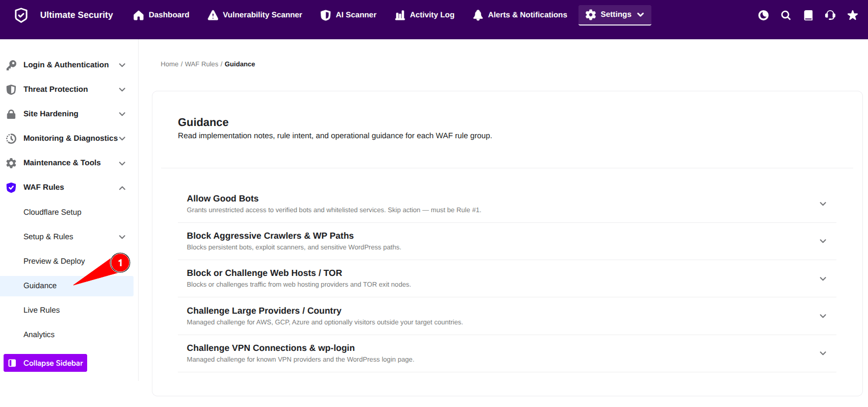
Task: Click the support headset icon
Action: click(x=830, y=15)
